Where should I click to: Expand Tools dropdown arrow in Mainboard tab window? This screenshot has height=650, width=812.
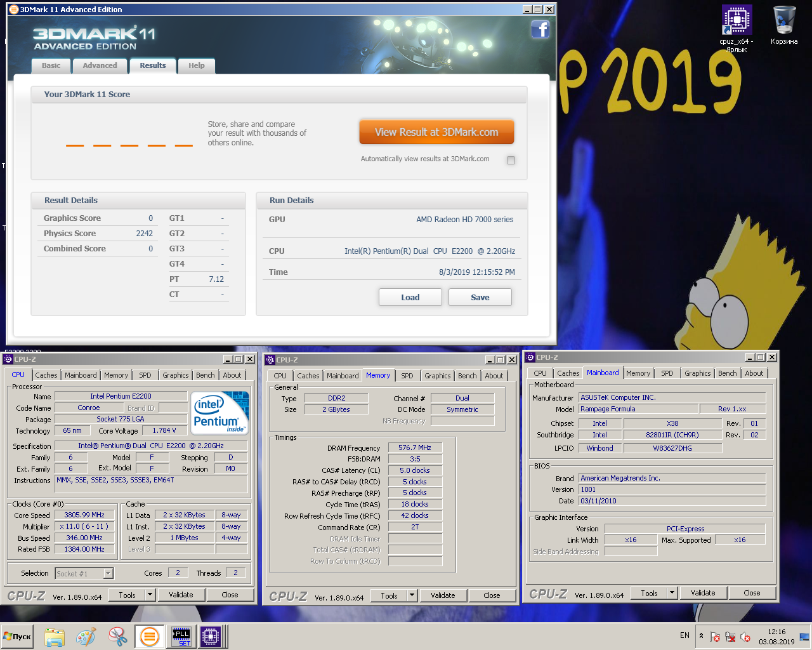(x=672, y=593)
